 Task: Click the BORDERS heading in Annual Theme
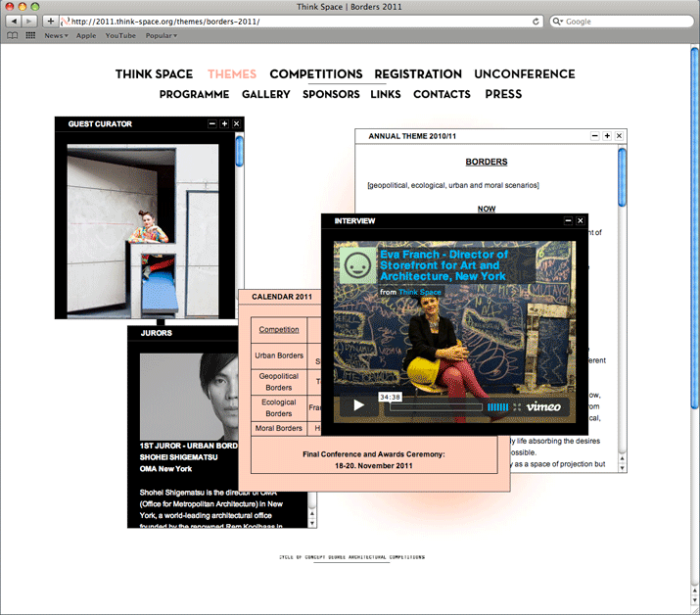click(x=487, y=162)
